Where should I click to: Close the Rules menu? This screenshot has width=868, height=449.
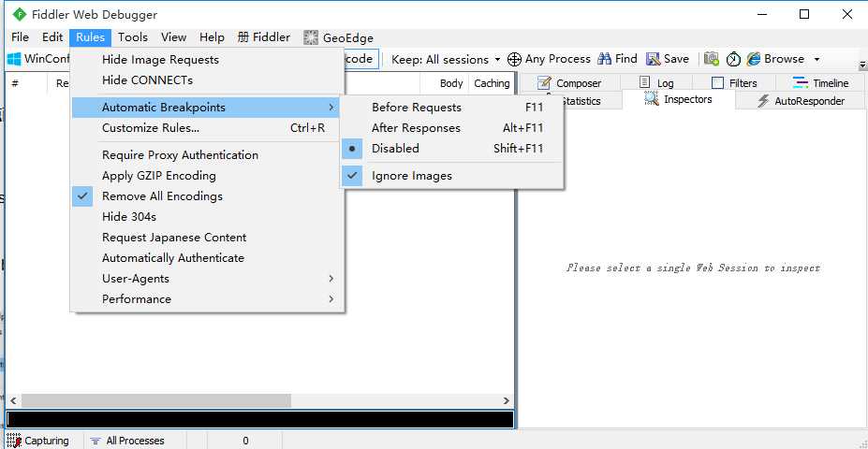tap(90, 37)
